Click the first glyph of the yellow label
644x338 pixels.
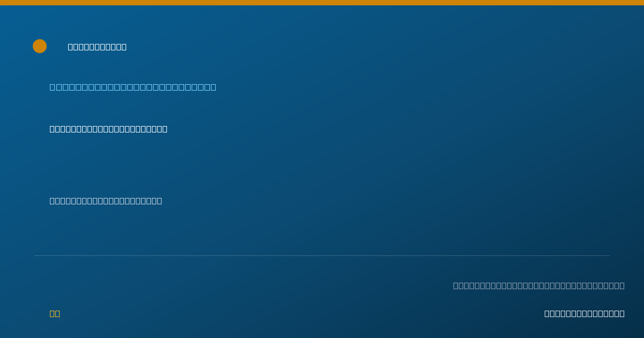[53, 313]
